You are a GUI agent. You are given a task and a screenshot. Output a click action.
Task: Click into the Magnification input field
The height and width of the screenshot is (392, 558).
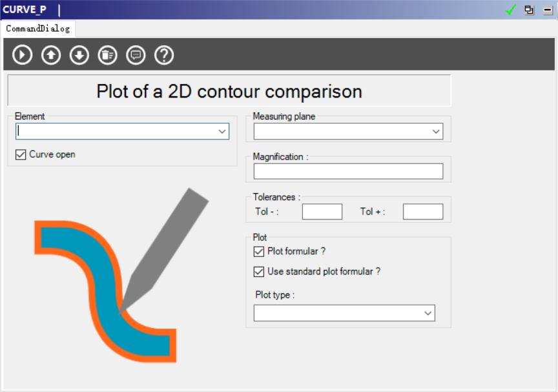[348, 171]
